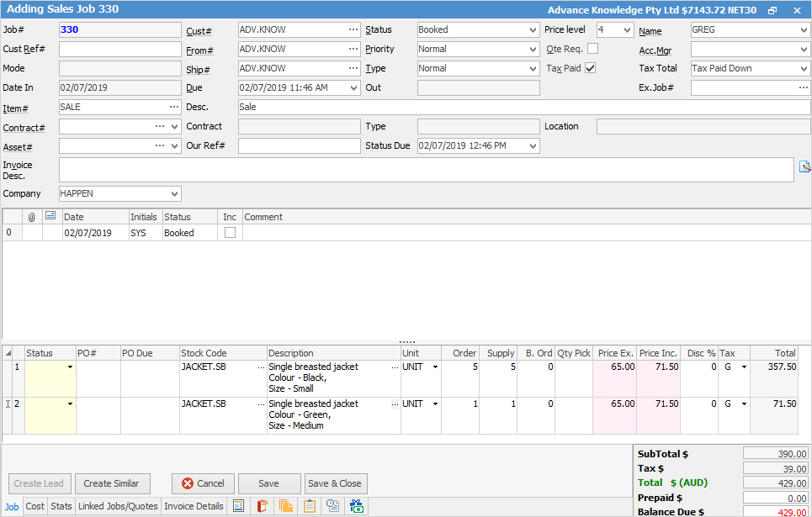Open the Status dropdown showing Booked

533,29
